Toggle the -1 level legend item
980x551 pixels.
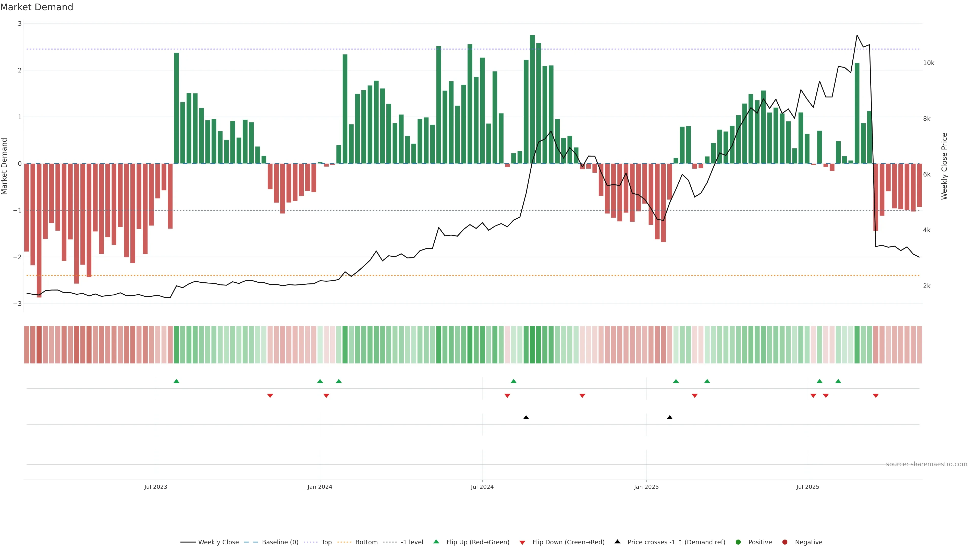point(412,542)
